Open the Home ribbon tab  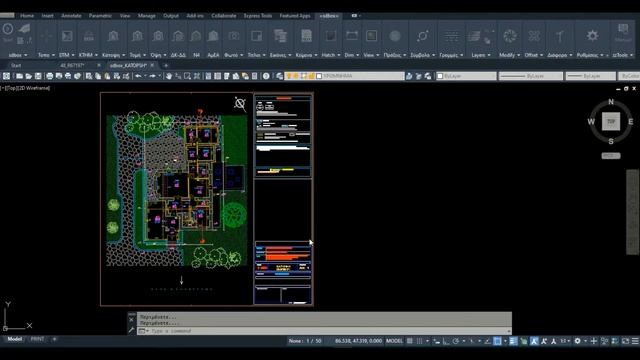pyautogui.click(x=27, y=16)
